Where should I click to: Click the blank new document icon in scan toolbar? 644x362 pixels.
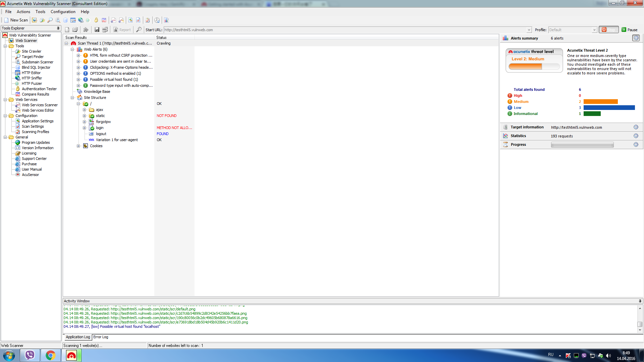[x=67, y=30]
